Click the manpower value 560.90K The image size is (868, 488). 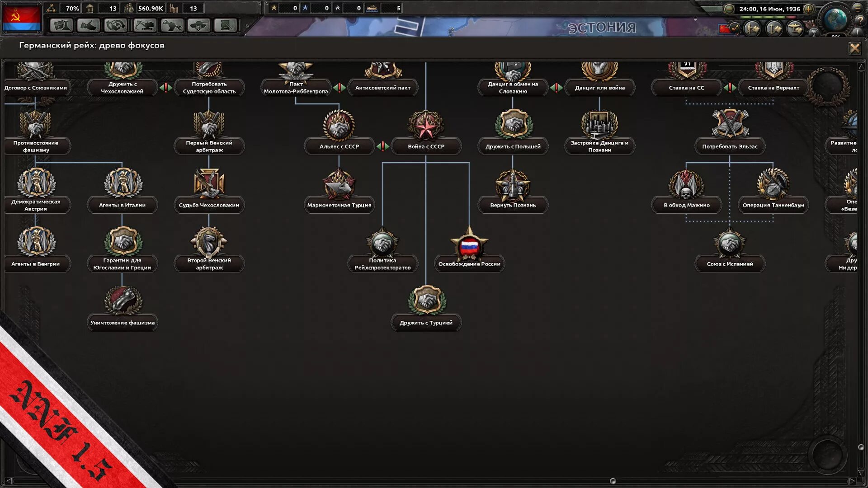click(x=151, y=8)
